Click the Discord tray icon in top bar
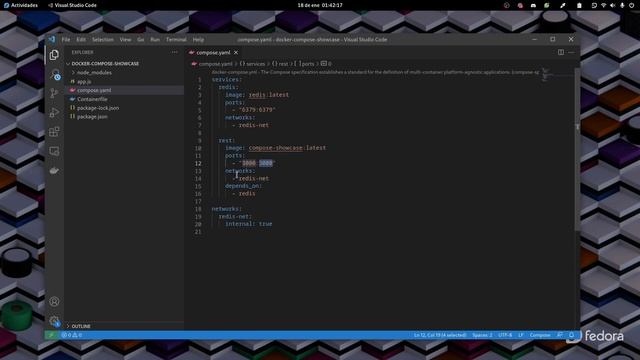Viewport: 640px width, 360px height. (533, 5)
